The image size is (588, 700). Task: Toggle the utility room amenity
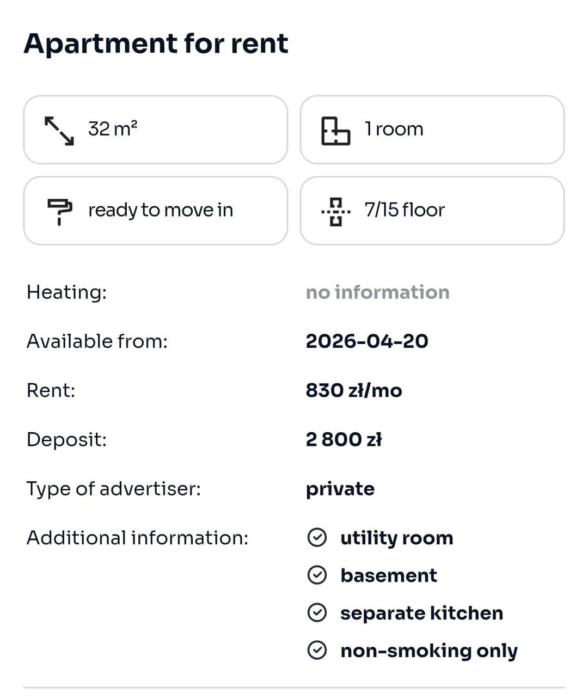pos(396,538)
